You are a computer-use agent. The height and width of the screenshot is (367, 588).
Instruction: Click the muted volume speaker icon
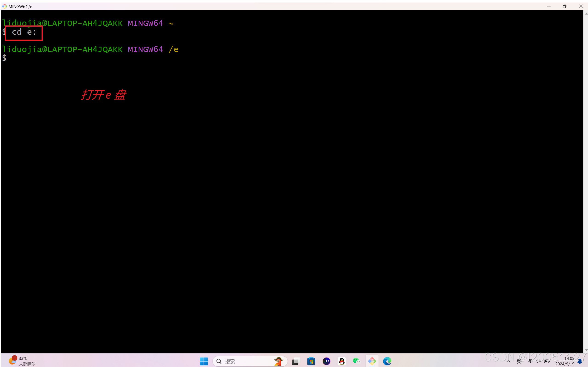(538, 361)
